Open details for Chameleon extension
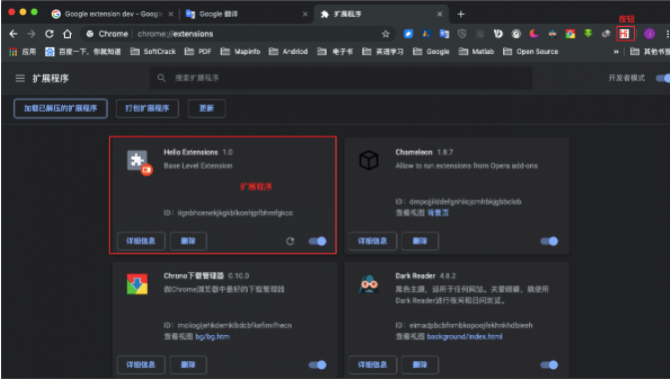 372,241
